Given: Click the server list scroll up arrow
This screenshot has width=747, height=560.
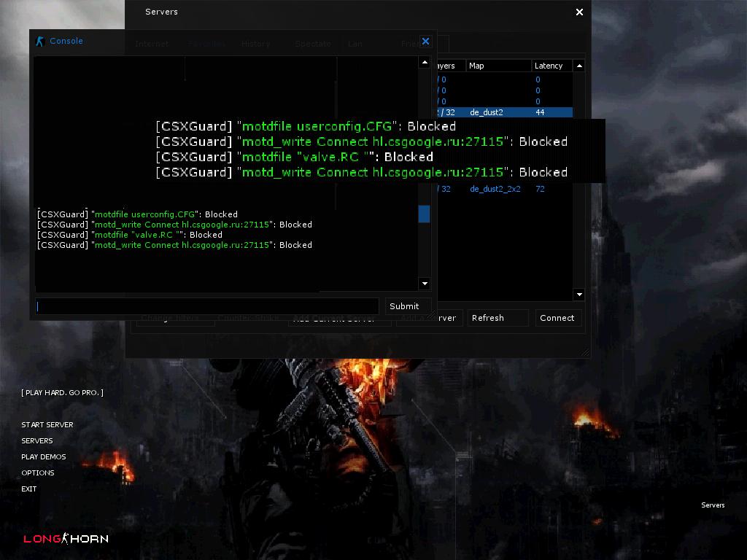Looking at the screenshot, I should click(579, 66).
